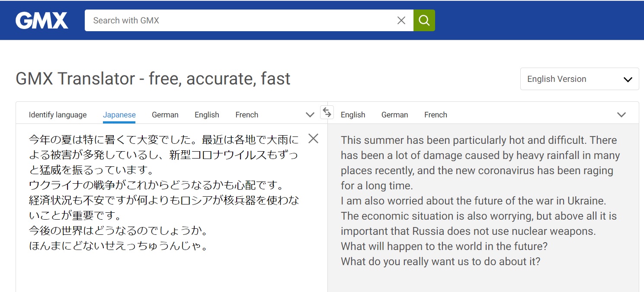Image resolution: width=644 pixels, height=292 pixels.
Task: Expand more target languages chevron
Action: 622,115
